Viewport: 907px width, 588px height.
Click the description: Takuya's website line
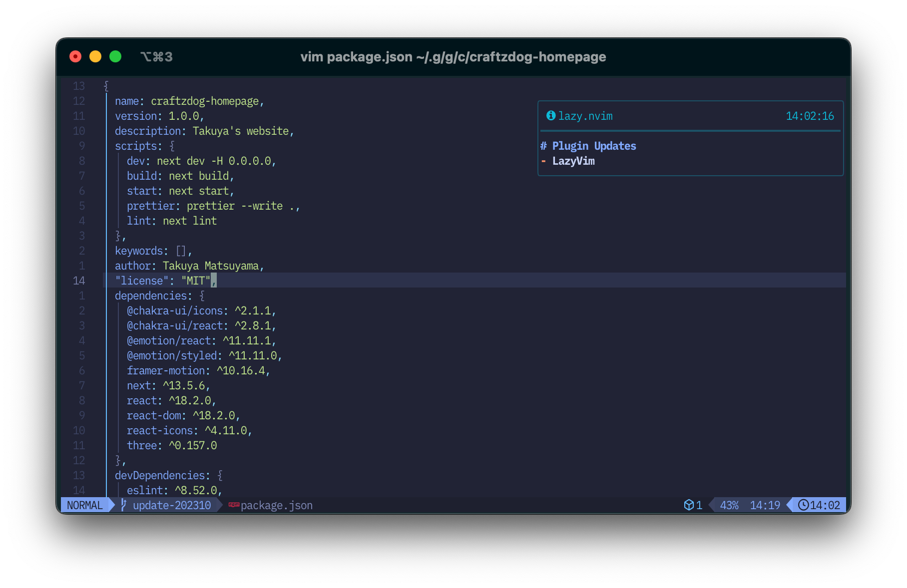[x=204, y=131]
